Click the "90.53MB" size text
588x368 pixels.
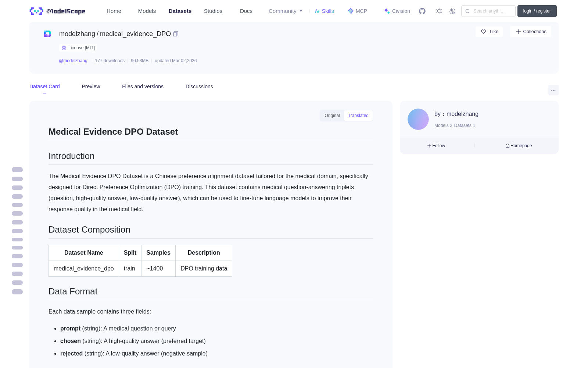140,61
